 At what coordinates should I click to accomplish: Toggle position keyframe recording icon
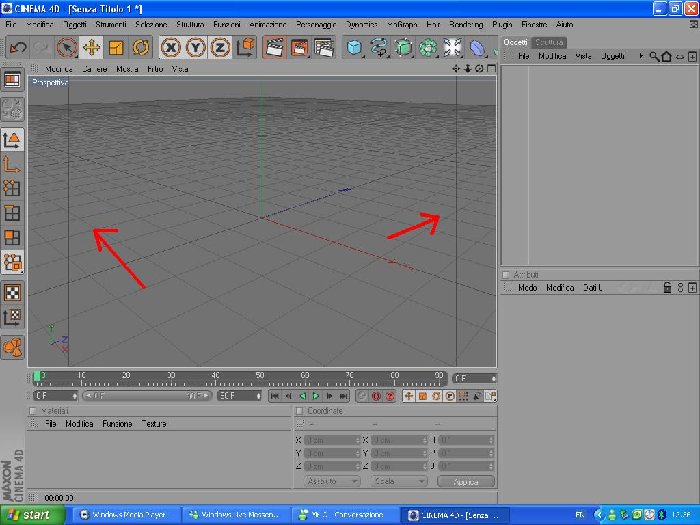point(408,396)
